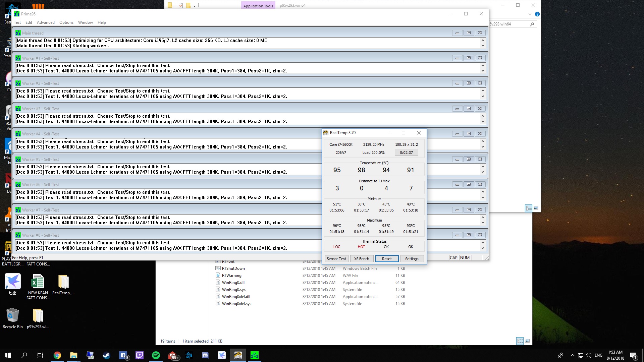Viewport: 644px width, 362px height.
Task: Expand the explorer ribbon chevron
Action: [530, 14]
